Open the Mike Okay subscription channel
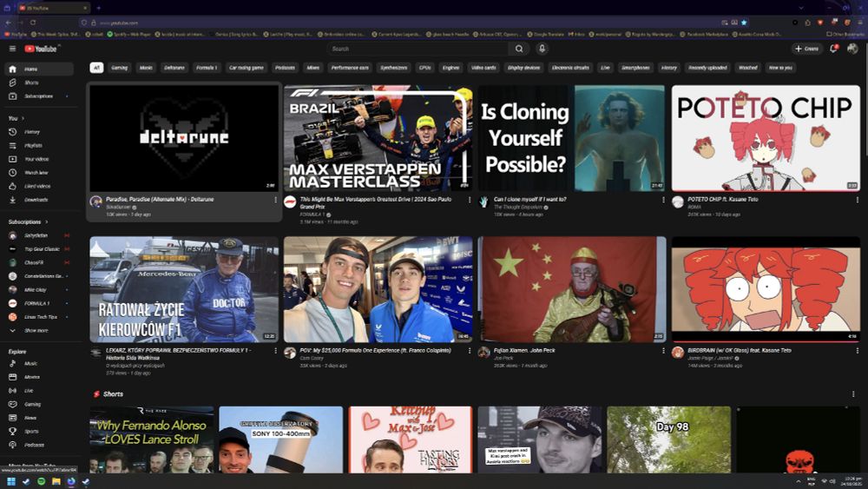The image size is (868, 489). point(39,289)
